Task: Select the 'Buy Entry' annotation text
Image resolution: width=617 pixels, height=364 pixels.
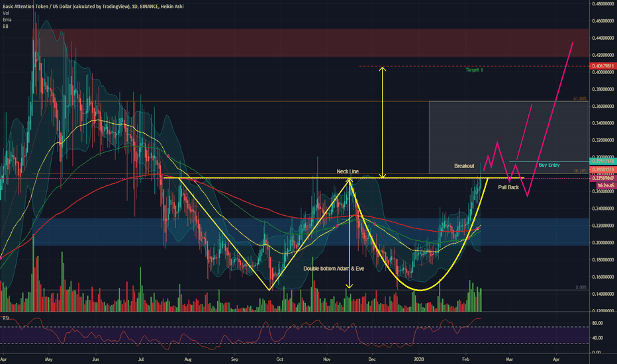Action: (549, 165)
